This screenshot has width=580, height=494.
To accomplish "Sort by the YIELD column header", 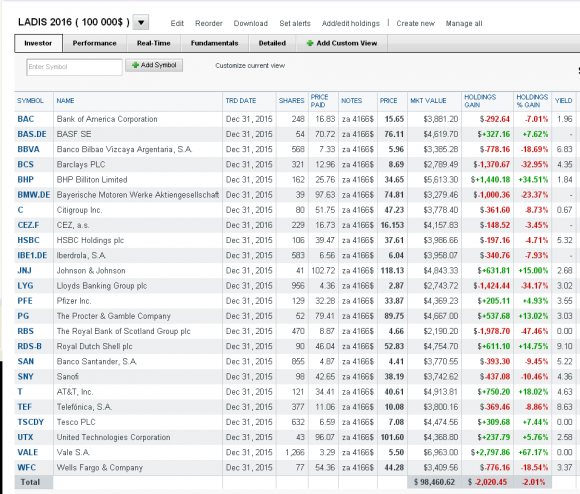I will [x=563, y=101].
